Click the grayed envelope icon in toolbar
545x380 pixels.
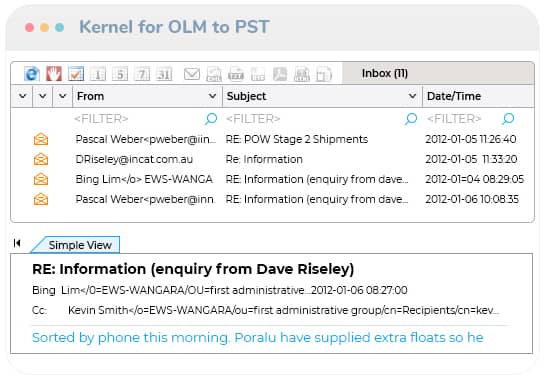[x=192, y=74]
